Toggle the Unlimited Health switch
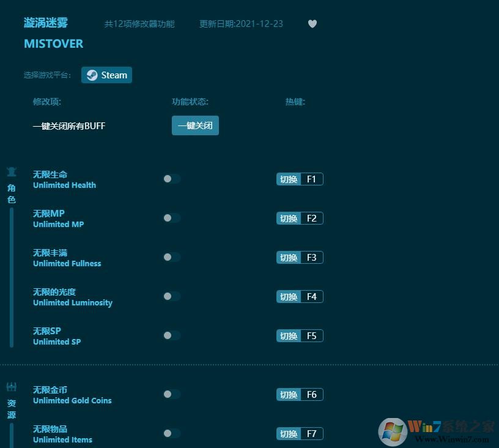Screen dimensions: 499x448 (x=172, y=179)
